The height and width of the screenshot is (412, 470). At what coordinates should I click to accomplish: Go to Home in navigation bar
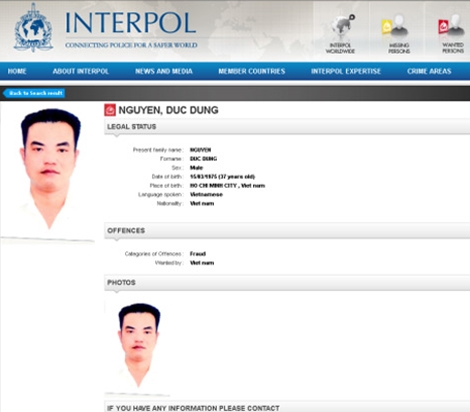(17, 71)
